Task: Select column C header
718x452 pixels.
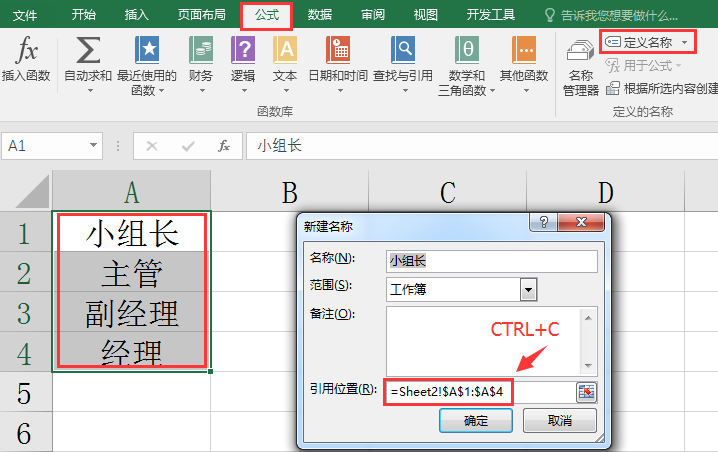Action: (447, 191)
